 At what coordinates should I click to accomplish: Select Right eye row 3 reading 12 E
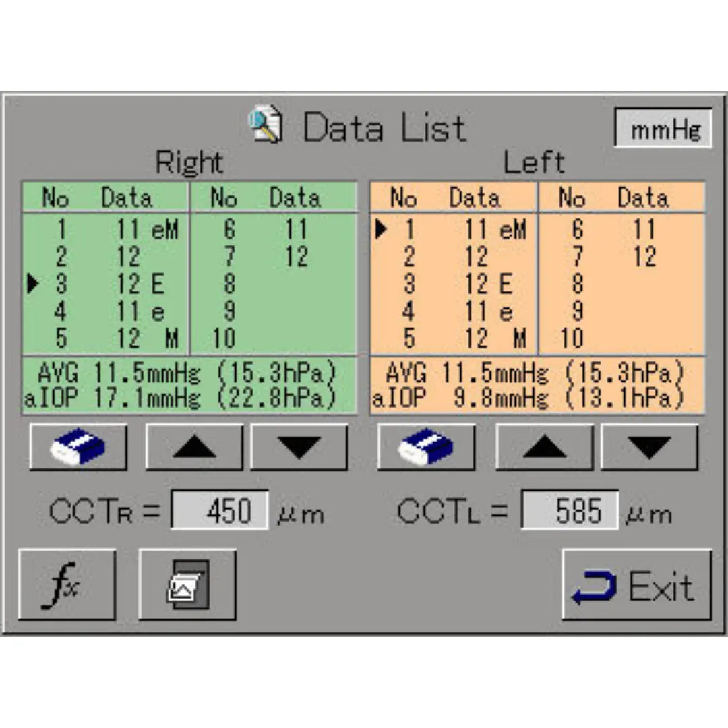click(108, 284)
